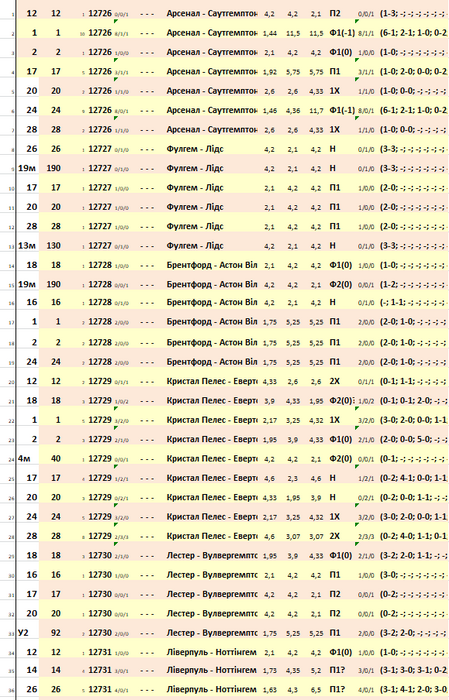The width and height of the screenshot is (449, 700).
Task: Click П2 in the Арсенал - Саутгемптон row
Action: 335,13
